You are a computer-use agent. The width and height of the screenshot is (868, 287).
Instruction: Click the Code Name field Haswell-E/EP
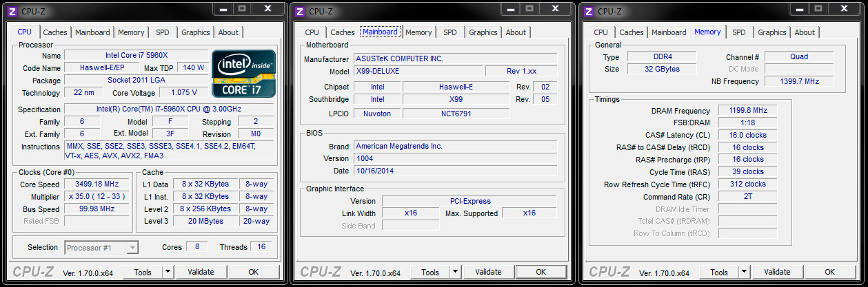tap(101, 67)
